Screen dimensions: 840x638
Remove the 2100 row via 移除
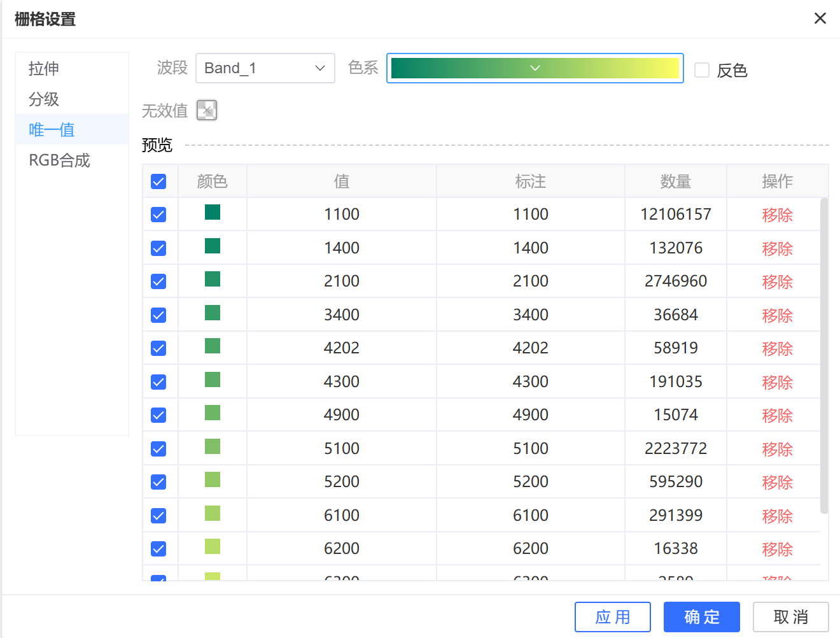coord(777,282)
